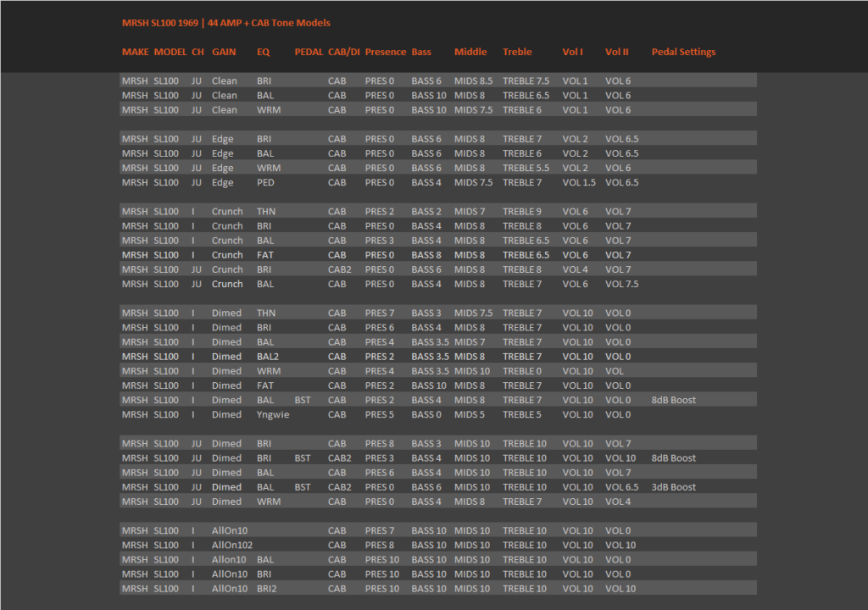Select PRES 7 in the AllOn10 CAB row

pos(379,531)
